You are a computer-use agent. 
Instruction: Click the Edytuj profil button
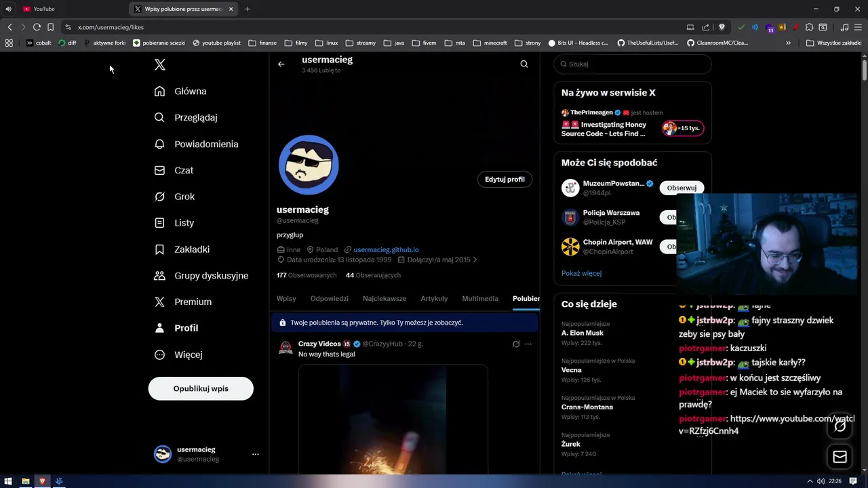coord(505,179)
